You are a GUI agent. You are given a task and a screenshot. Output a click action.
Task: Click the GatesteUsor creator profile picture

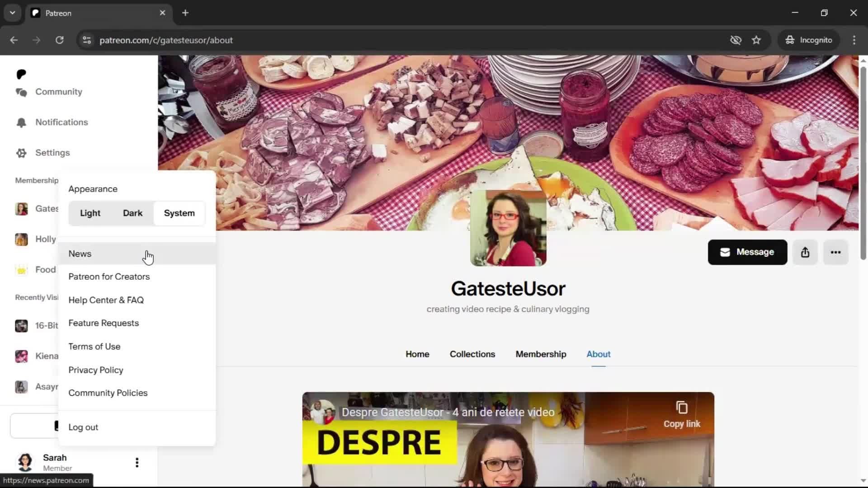(508, 228)
